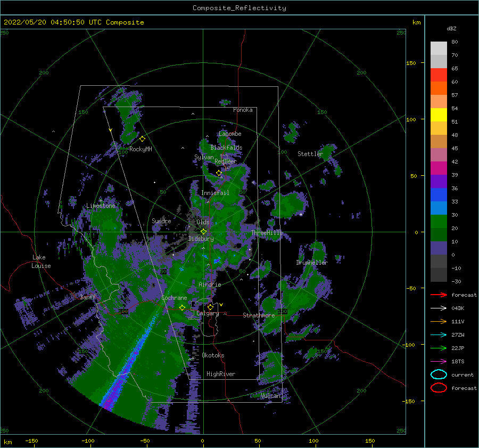The image size is (479, 448).
Task: Select the orange 111V arrow legend entry
Action: tap(439, 321)
